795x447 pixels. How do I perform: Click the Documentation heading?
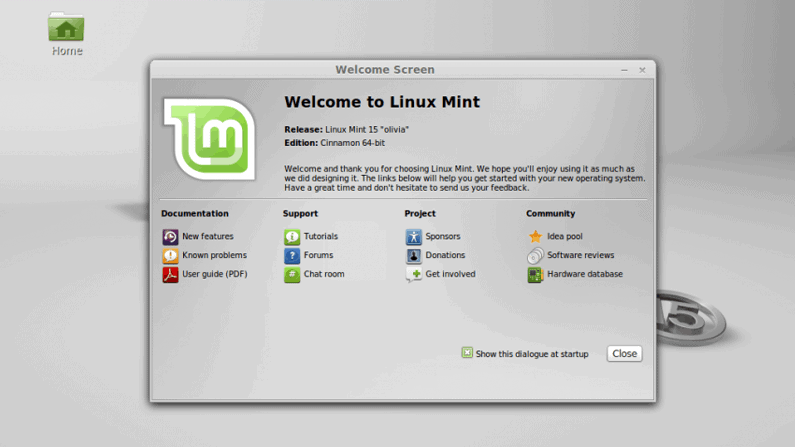pos(195,213)
